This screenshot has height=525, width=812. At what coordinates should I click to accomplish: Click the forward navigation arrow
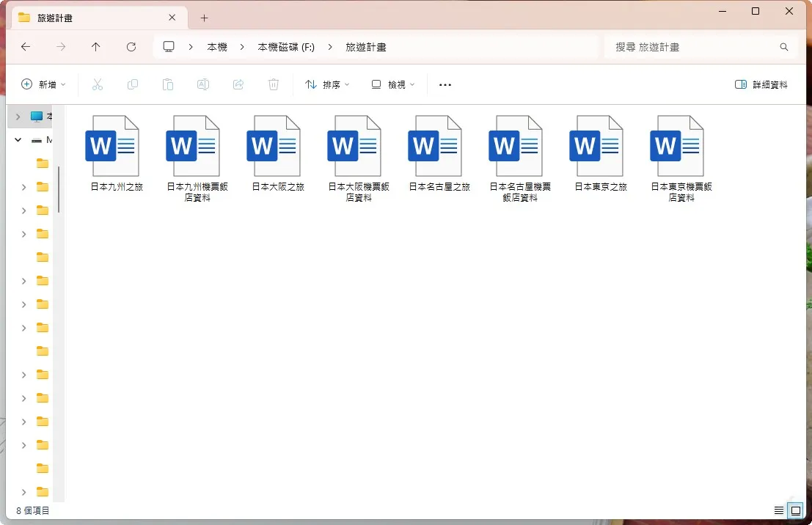[61, 47]
